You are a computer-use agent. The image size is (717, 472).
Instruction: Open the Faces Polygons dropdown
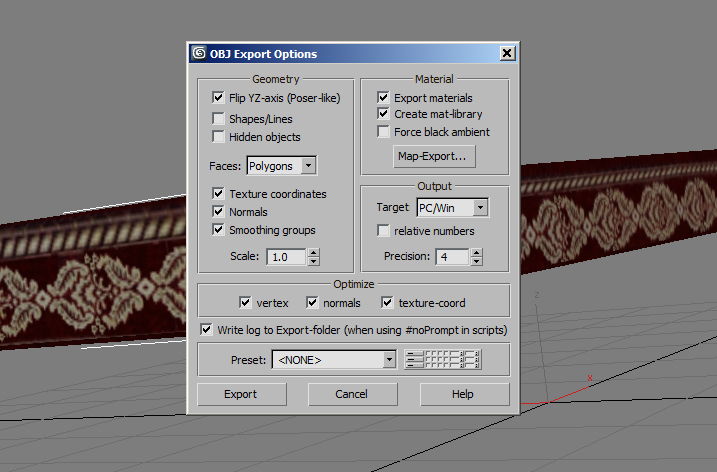coord(282,166)
